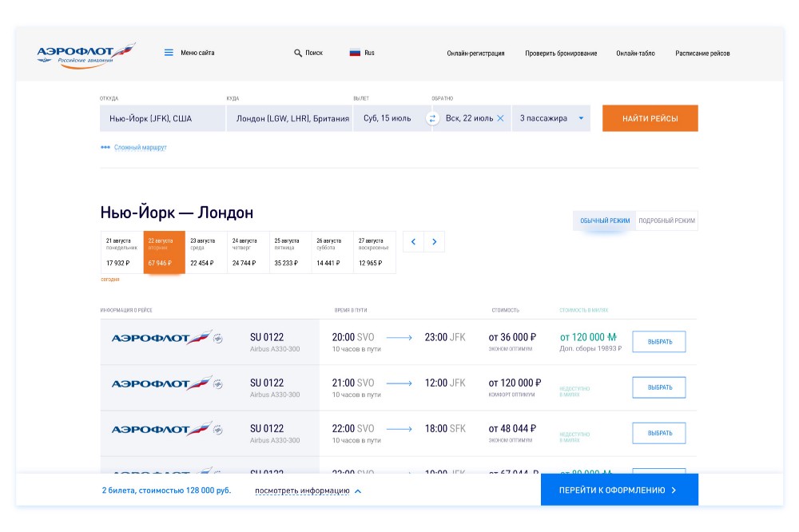Click the Откуда field with Нью-Йорк
Viewport: 799px width, 532px height.
[x=162, y=118]
